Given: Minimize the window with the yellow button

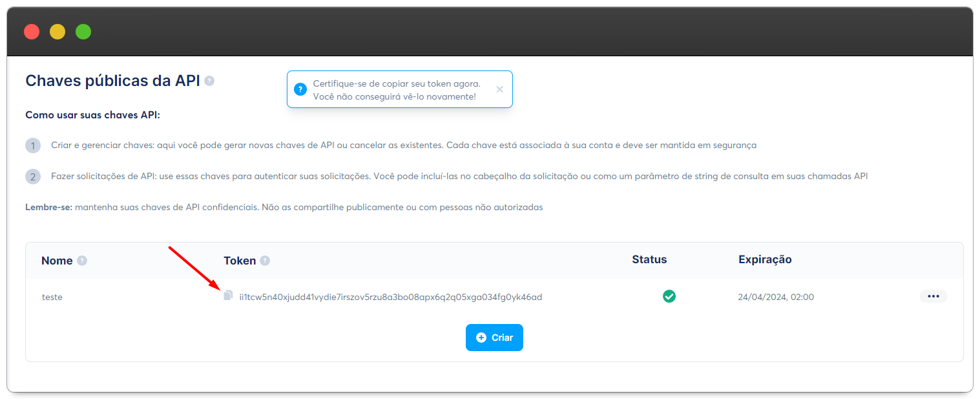Looking at the screenshot, I should (57, 32).
